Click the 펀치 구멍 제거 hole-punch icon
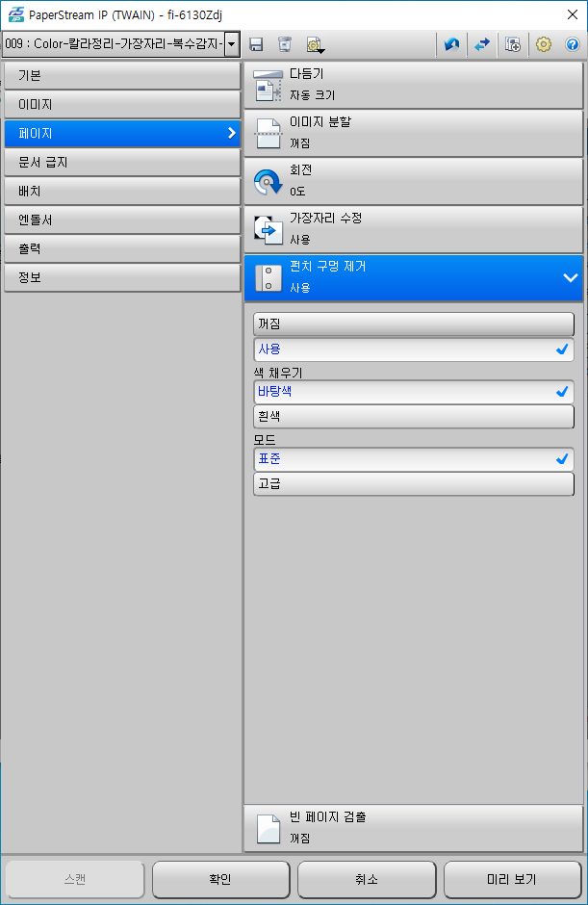Image resolution: width=588 pixels, height=905 pixels. click(x=268, y=278)
